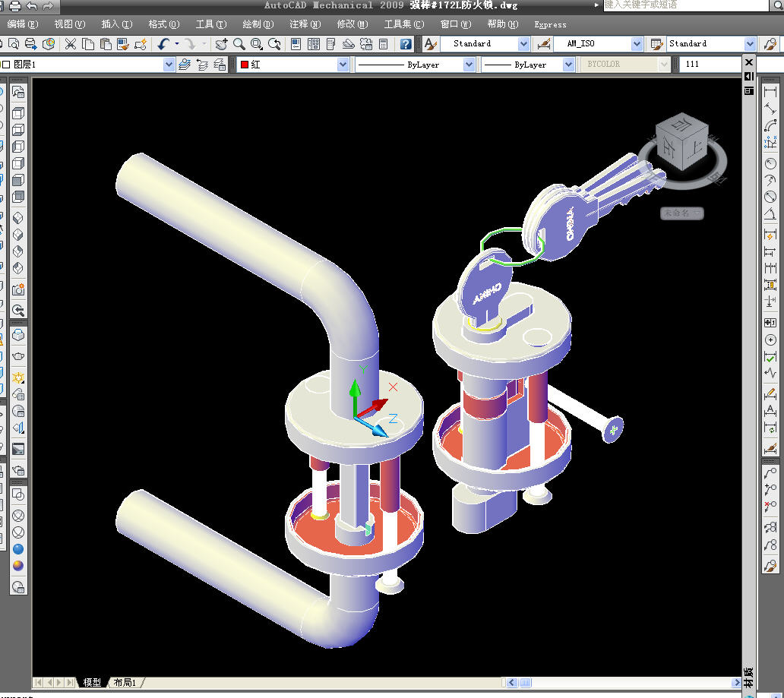The width and height of the screenshot is (784, 698).
Task: Click the teapot Render icon
Action: point(18,356)
